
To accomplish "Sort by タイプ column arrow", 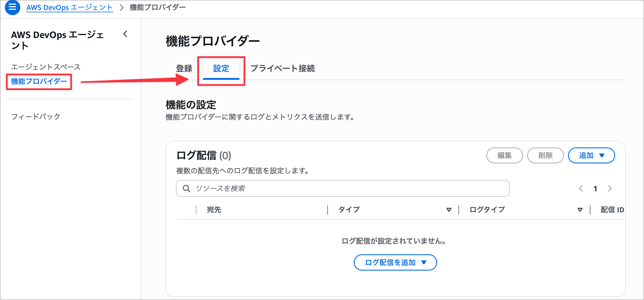I will [x=449, y=210].
